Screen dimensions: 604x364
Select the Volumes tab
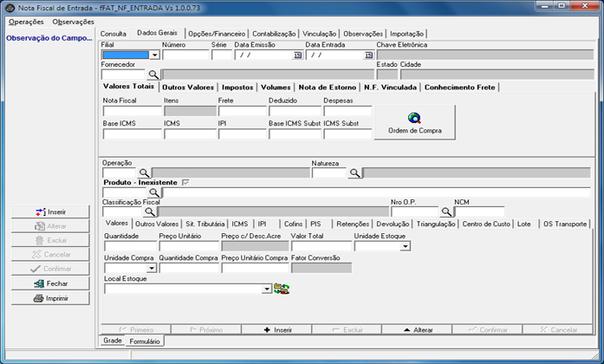(276, 88)
